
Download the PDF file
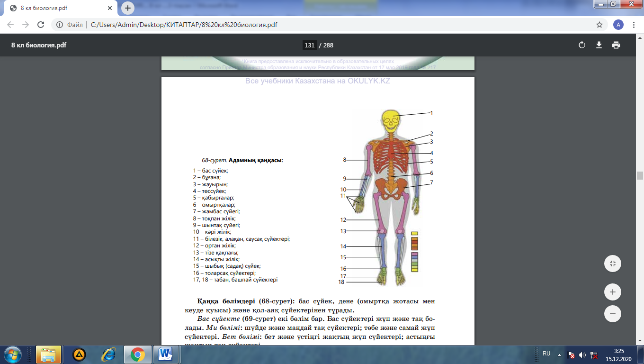point(599,45)
